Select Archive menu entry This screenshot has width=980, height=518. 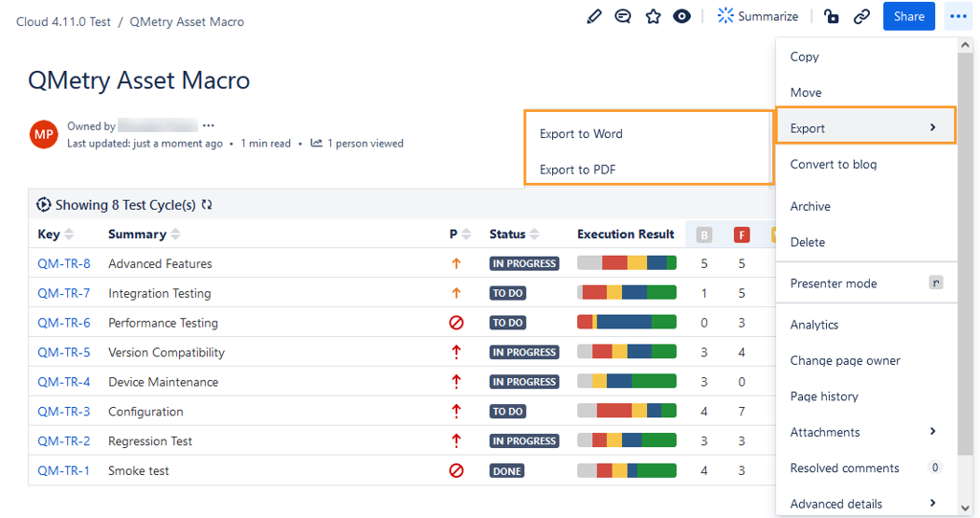[866, 207]
